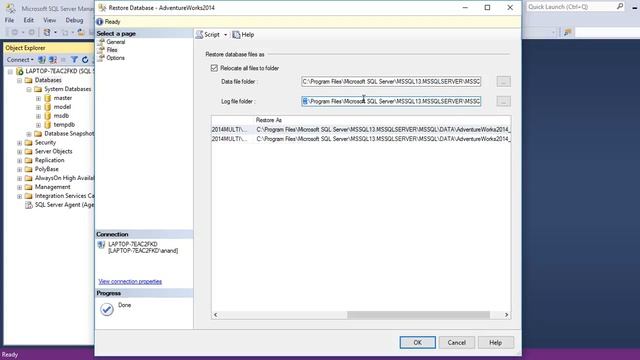Open the General page in Restore Database
This screenshot has width=640, height=360.
pyautogui.click(x=116, y=42)
